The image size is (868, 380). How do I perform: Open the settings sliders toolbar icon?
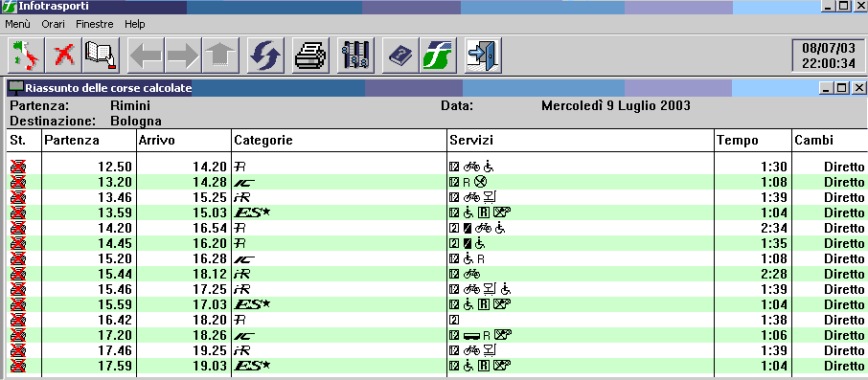(355, 56)
